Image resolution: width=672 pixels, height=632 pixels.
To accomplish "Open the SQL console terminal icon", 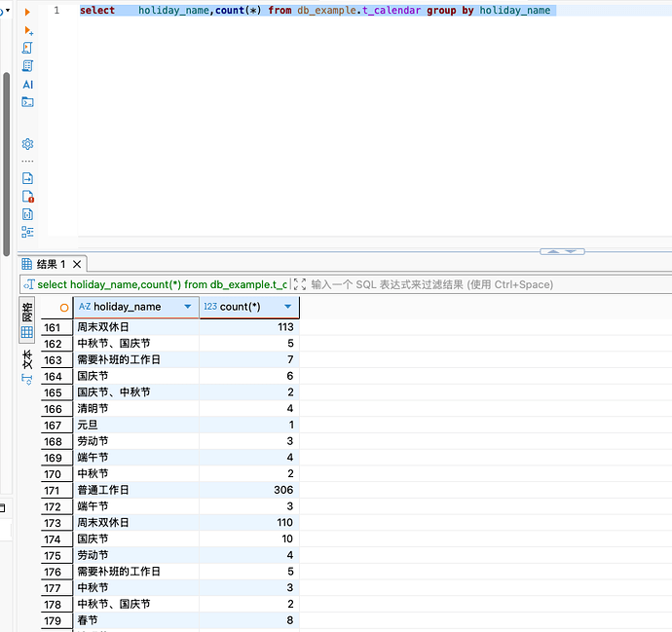I will tap(27, 102).
